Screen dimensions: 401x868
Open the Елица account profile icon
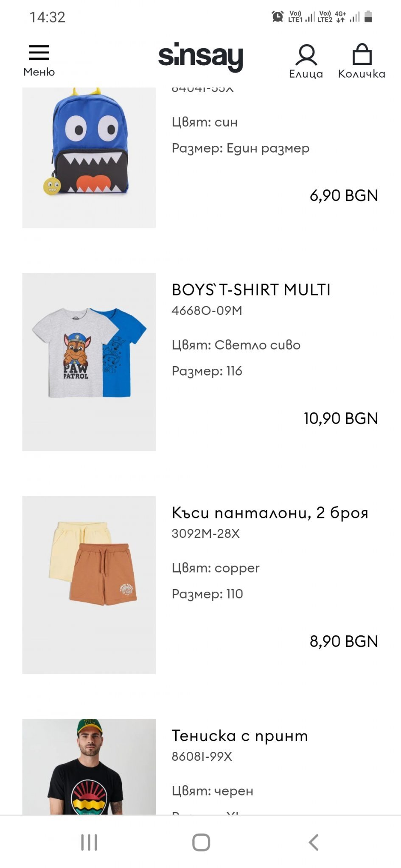(306, 56)
